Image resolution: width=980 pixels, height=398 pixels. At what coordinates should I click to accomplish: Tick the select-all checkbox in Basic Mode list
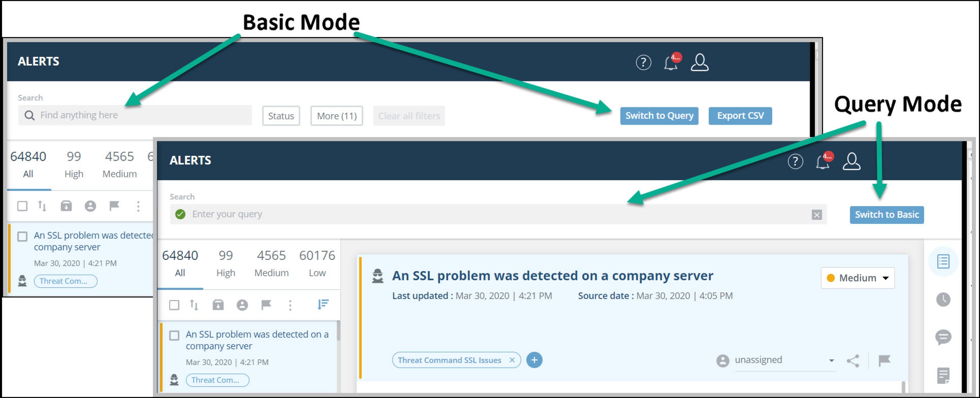point(22,206)
